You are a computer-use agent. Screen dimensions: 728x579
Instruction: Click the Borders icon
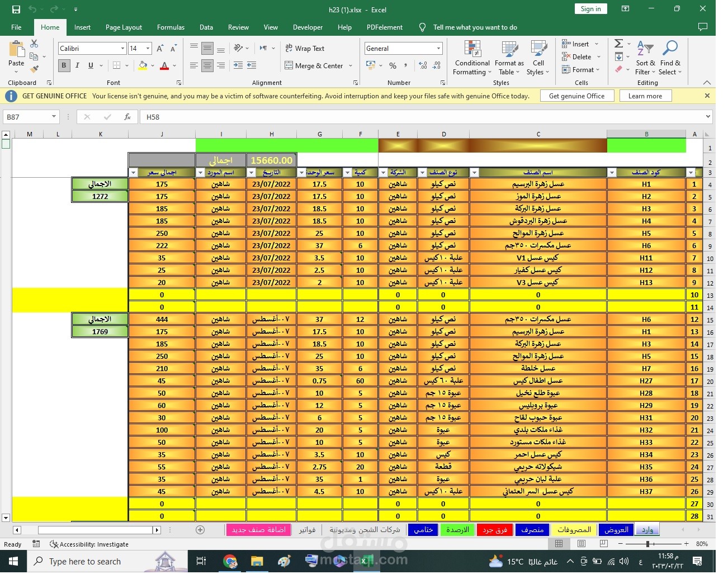116,65
